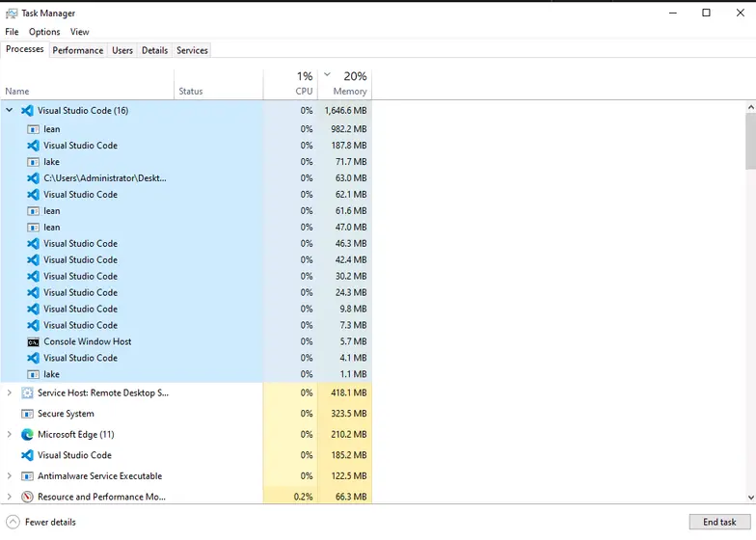This screenshot has width=756, height=540.
Task: Expand the Microsoft Edge (11) group
Action: pos(10,434)
